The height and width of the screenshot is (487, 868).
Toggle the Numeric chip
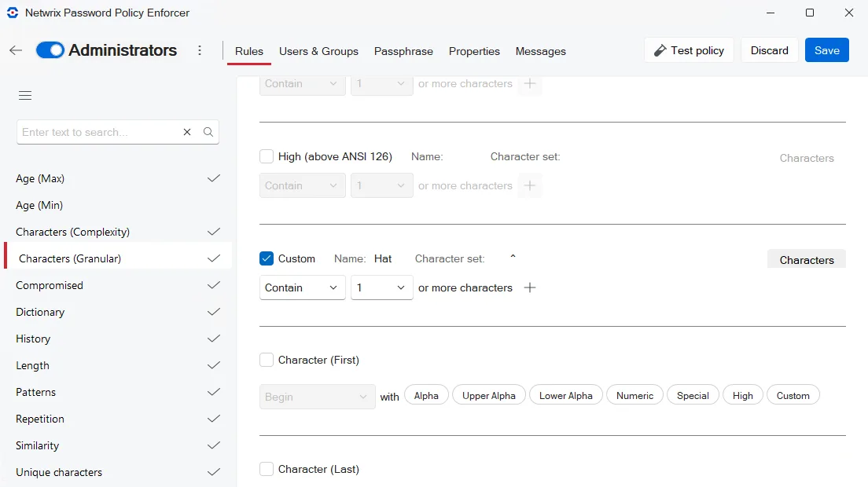coord(635,395)
